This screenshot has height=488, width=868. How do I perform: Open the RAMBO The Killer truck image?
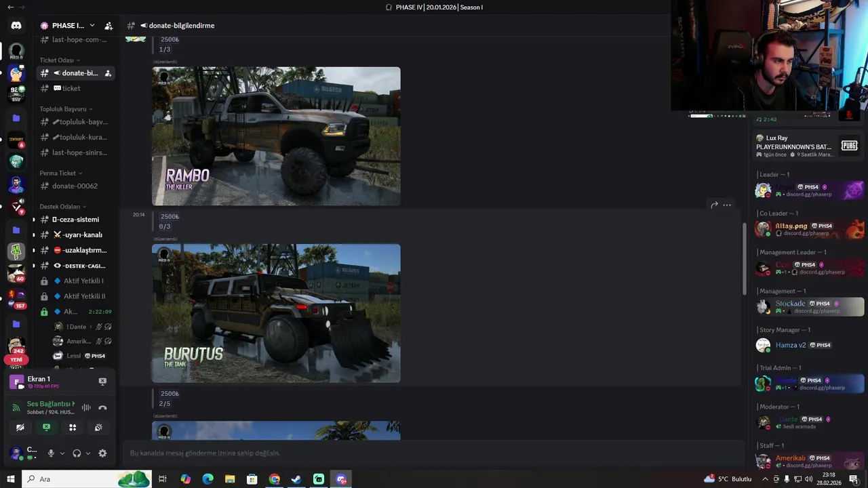[x=276, y=136]
